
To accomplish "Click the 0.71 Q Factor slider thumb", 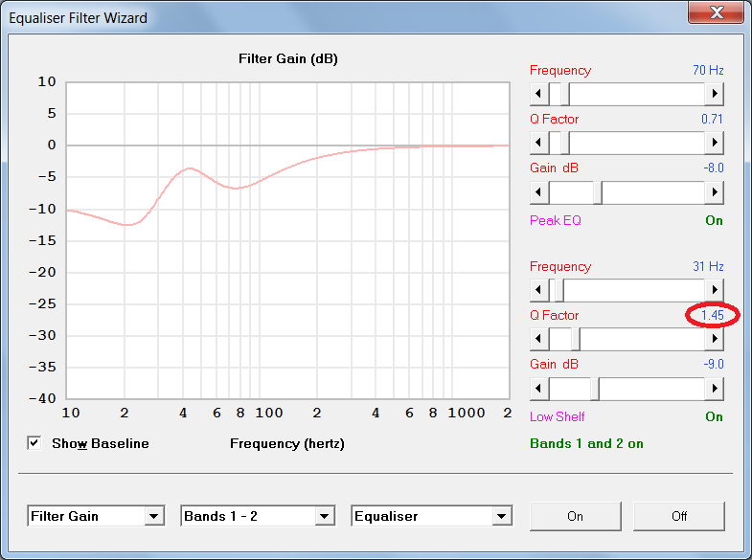I will pyautogui.click(x=565, y=143).
